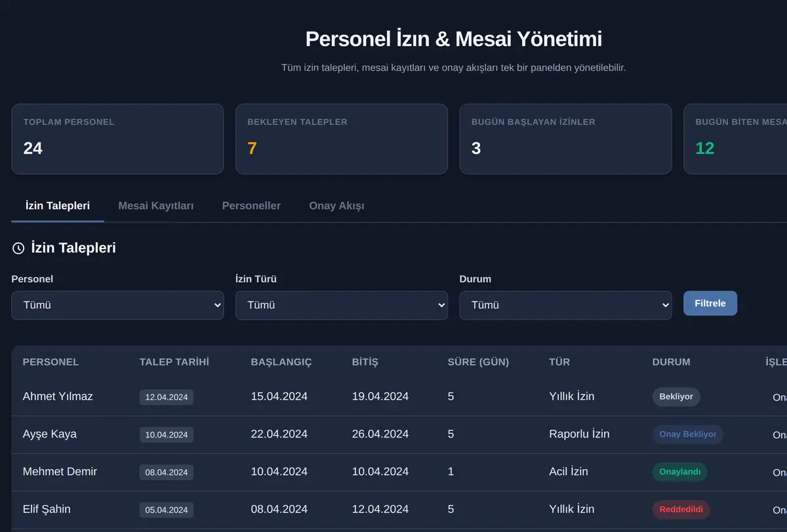This screenshot has height=532, width=787.
Task: Click the 12.04.2024 request date badge
Action: 167,397
